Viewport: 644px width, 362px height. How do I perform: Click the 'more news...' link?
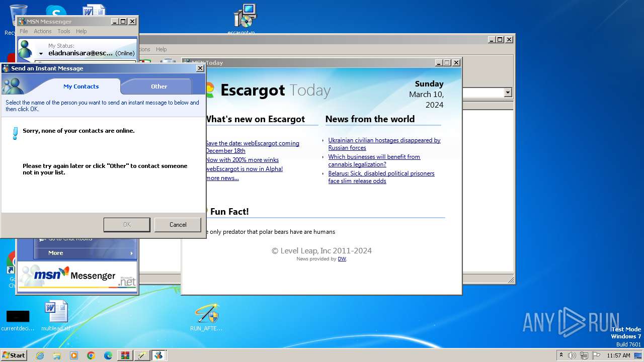pyautogui.click(x=222, y=178)
